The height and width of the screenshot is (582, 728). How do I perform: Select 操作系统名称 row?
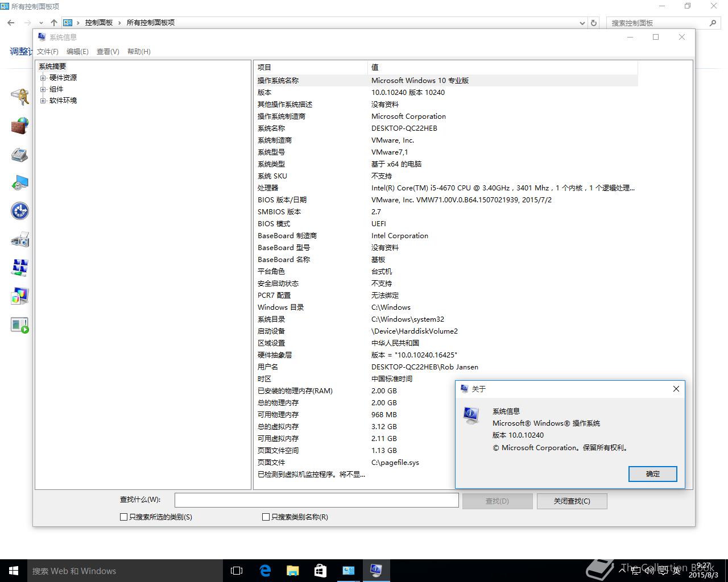pyautogui.click(x=446, y=81)
